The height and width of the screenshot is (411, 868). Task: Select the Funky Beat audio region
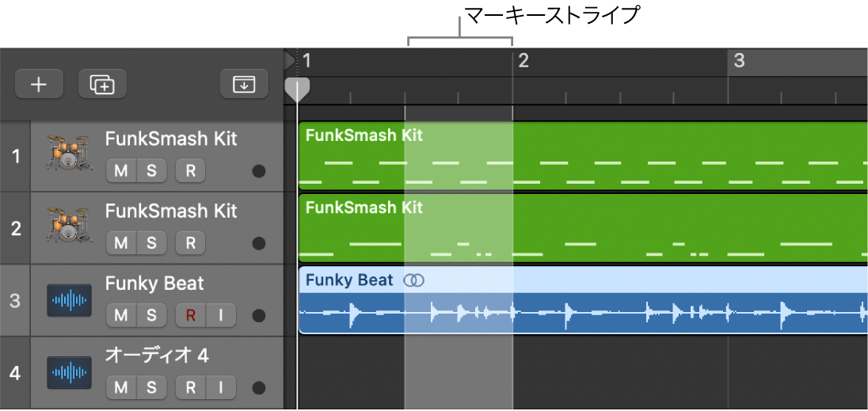[583, 300]
